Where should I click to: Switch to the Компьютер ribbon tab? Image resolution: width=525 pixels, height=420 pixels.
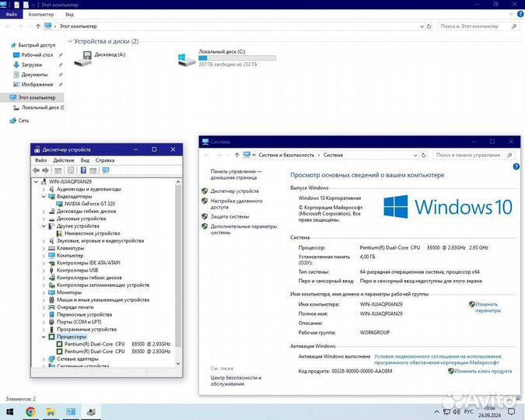[x=41, y=14]
